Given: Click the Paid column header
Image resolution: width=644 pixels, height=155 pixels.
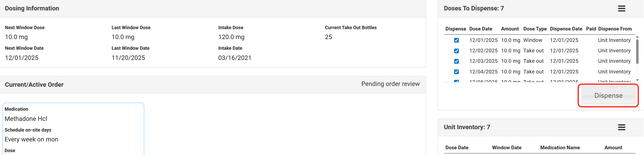Looking at the screenshot, I should (591, 29).
